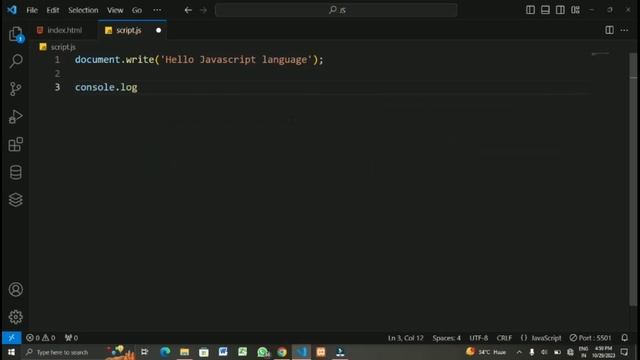
Task: Open the Selection menu
Action: (x=83, y=10)
